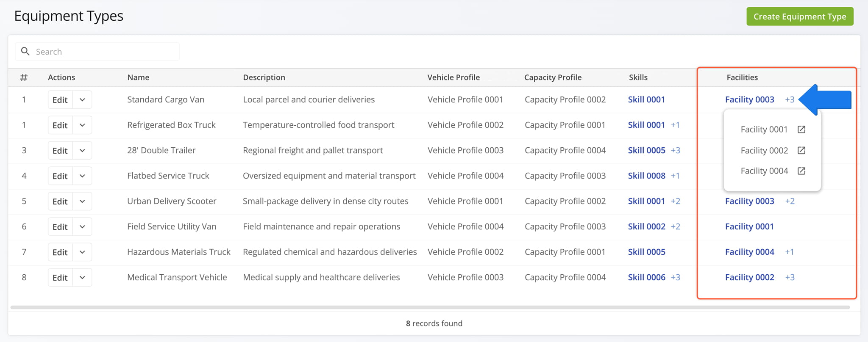Show +3 more skills for Medical Transport Vehicle
The image size is (868, 342).
coord(676,277)
